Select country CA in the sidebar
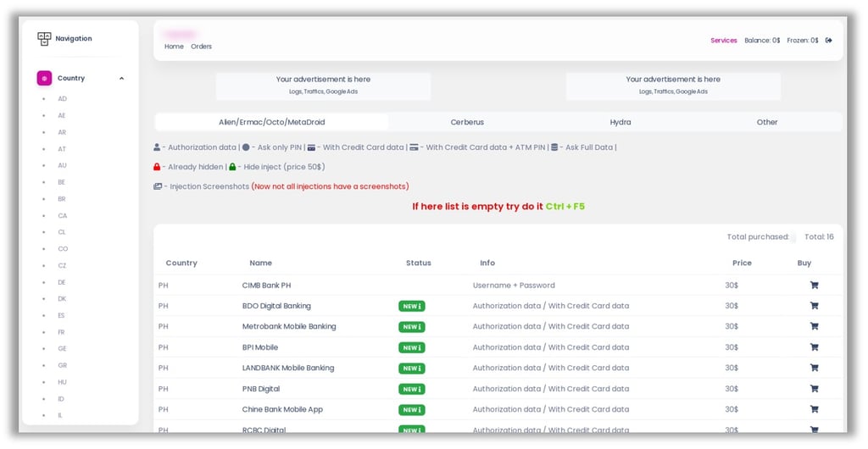The height and width of the screenshot is (449, 868). [x=63, y=216]
